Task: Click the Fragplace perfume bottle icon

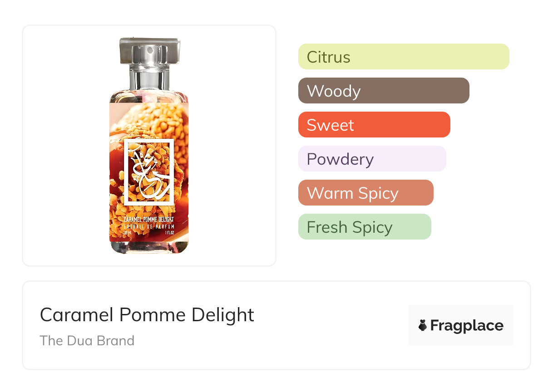Action: (x=423, y=325)
